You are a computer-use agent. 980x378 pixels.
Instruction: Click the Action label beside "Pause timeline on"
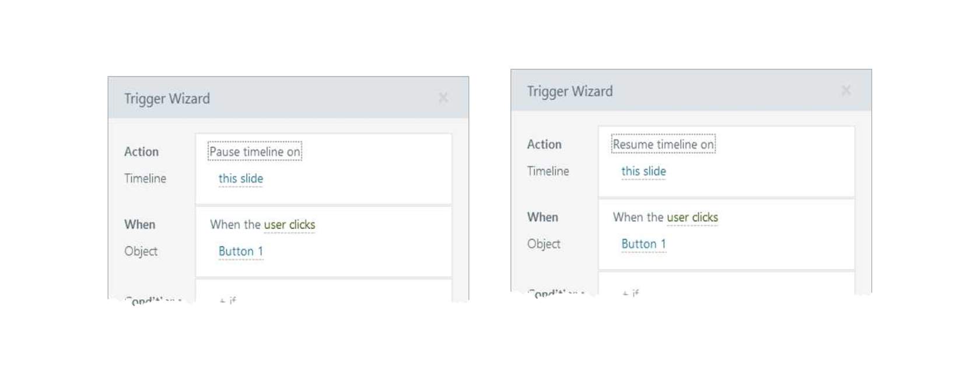[x=141, y=152]
